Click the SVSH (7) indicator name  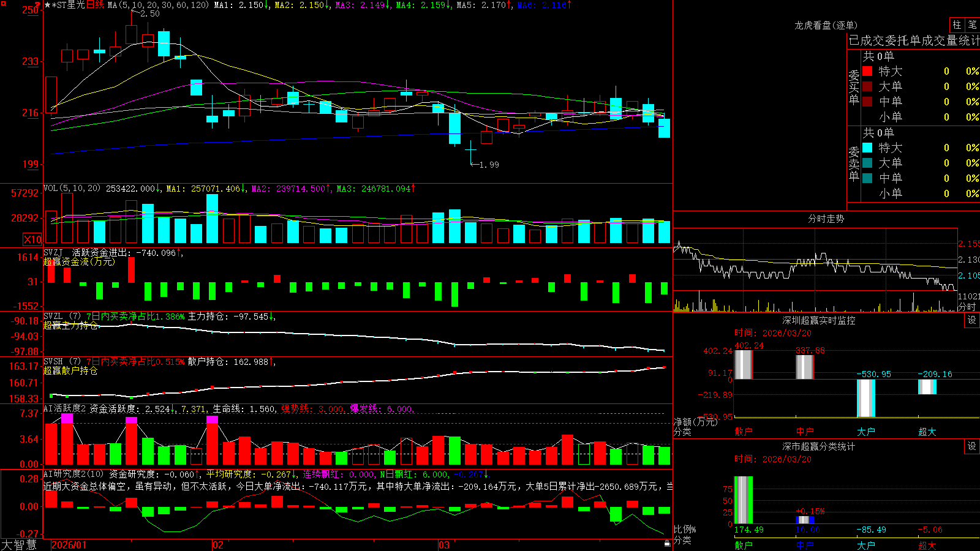[62, 362]
